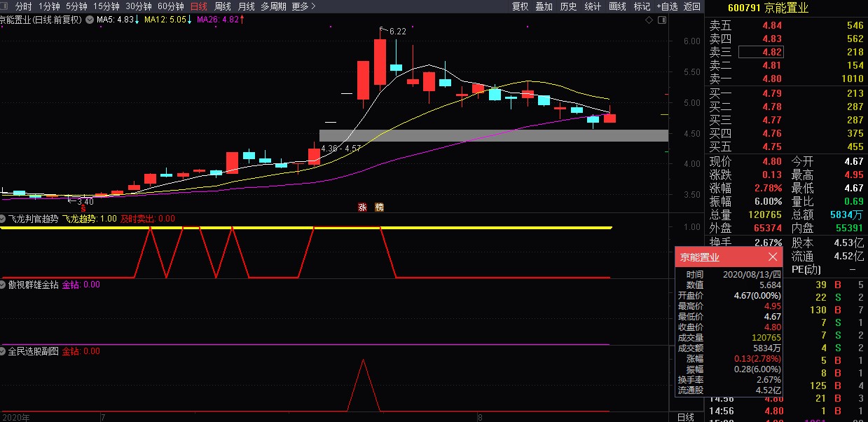The height and width of the screenshot is (422, 868).
Task: Click 返回 to go back
Action: pos(692,6)
